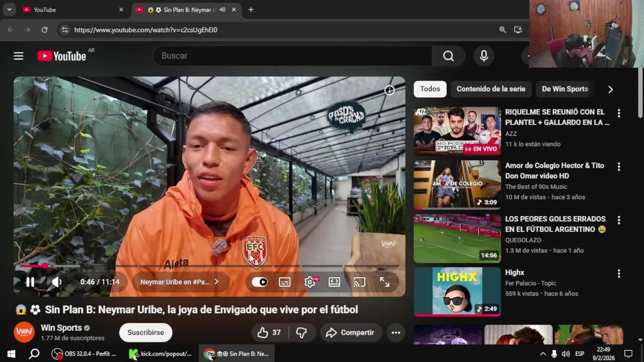Click the Suscribirse button
The height and width of the screenshot is (362, 644).
tap(145, 332)
